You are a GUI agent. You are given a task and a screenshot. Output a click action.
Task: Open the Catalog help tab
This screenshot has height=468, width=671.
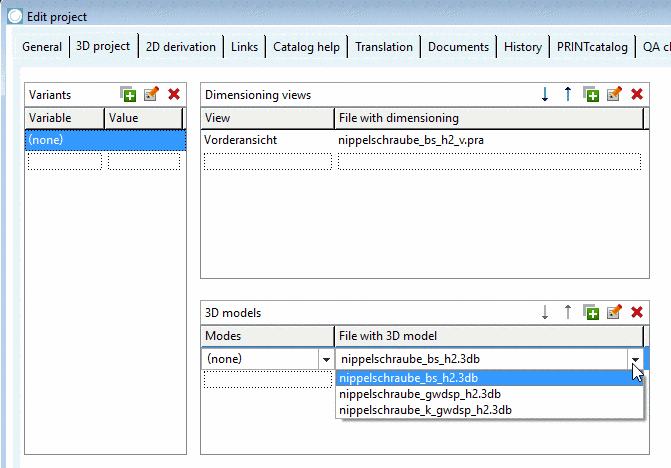click(x=306, y=47)
